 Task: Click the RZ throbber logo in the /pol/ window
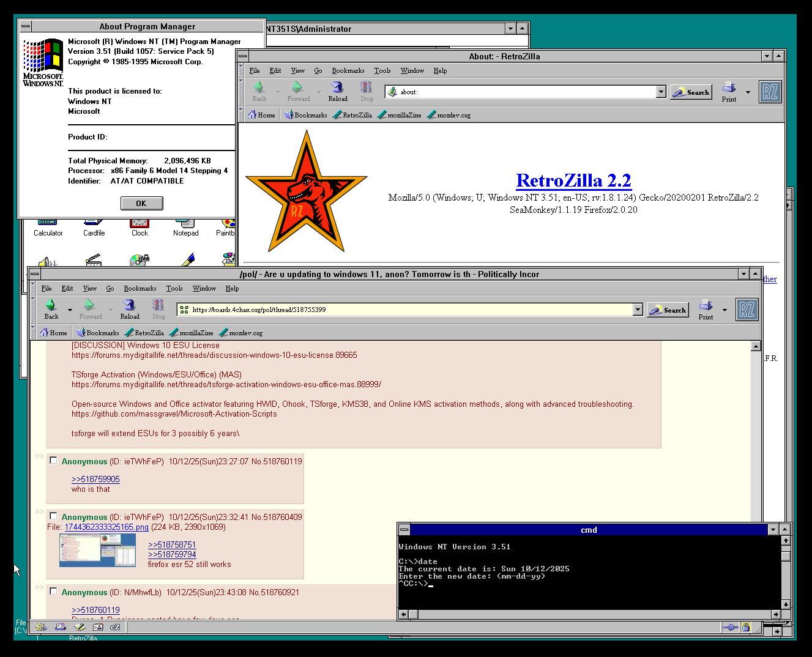[747, 310]
